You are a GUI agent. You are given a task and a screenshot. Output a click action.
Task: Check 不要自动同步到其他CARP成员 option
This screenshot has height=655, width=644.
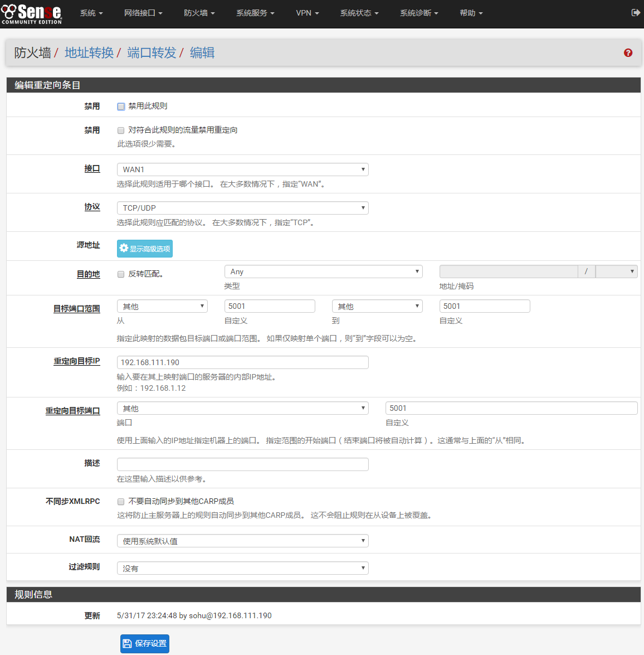point(121,502)
